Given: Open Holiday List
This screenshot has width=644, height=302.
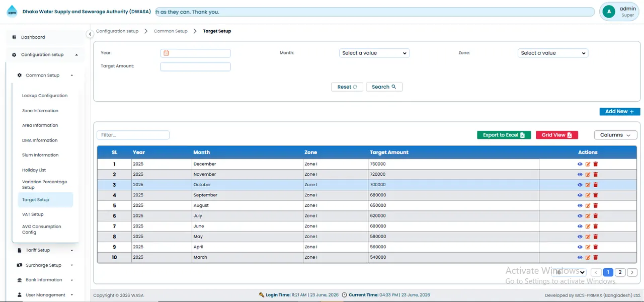Looking at the screenshot, I should click(34, 170).
